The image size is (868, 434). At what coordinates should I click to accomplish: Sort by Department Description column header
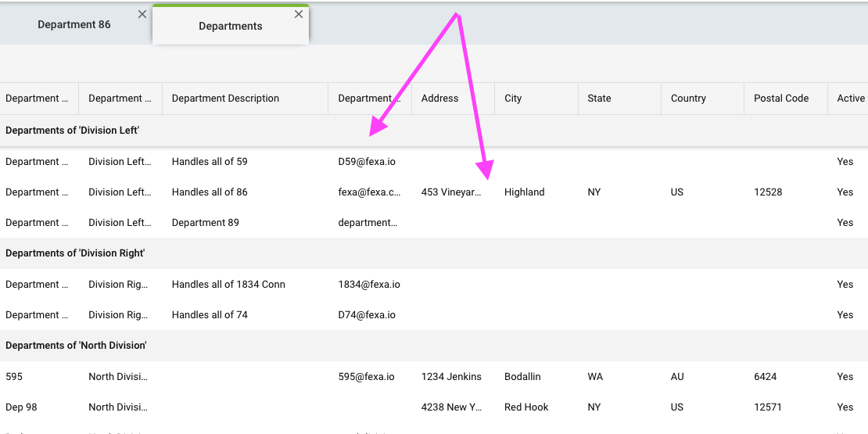225,99
